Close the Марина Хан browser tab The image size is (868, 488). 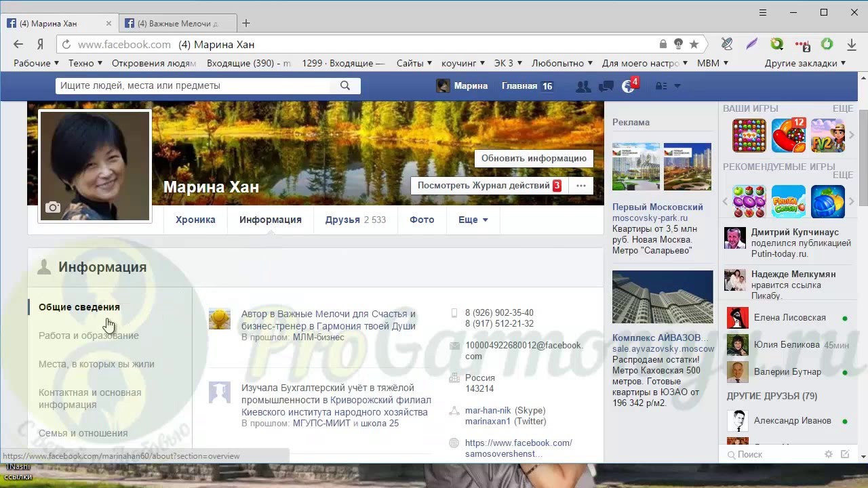click(108, 23)
